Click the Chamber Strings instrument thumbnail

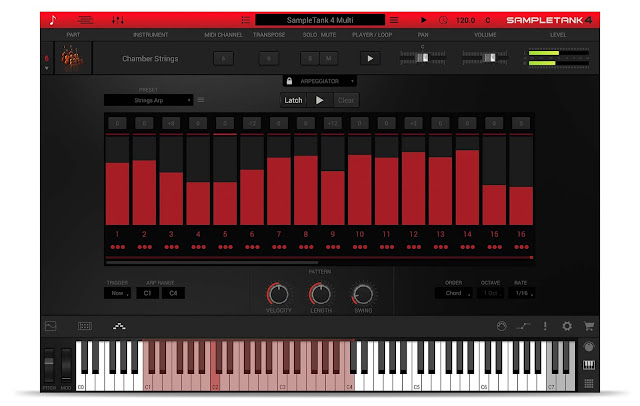[73, 58]
